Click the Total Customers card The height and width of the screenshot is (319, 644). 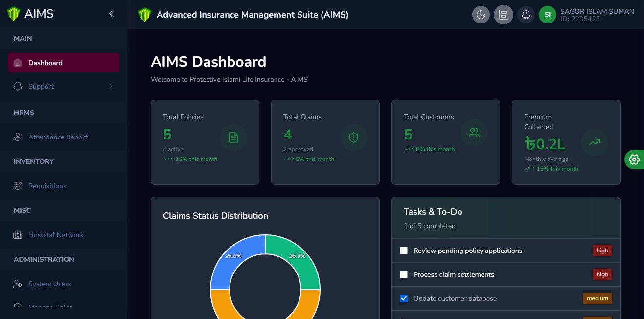point(446,142)
